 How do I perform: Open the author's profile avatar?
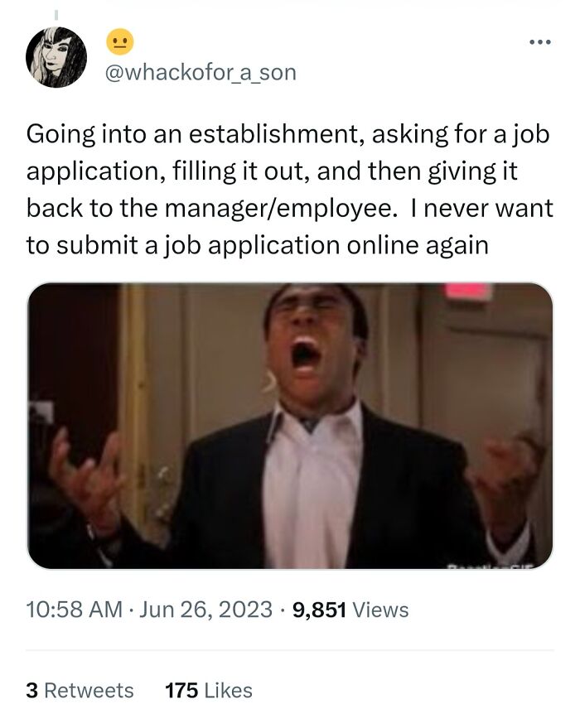56,57
